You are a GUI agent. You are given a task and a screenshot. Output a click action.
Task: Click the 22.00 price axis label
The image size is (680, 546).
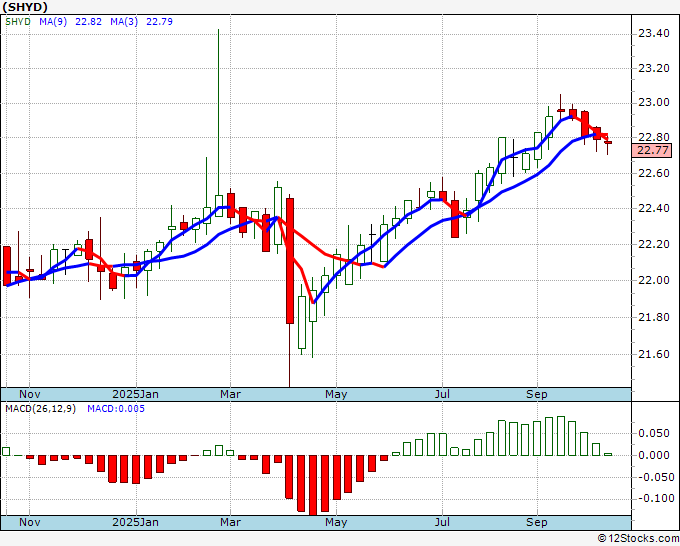tap(654, 280)
